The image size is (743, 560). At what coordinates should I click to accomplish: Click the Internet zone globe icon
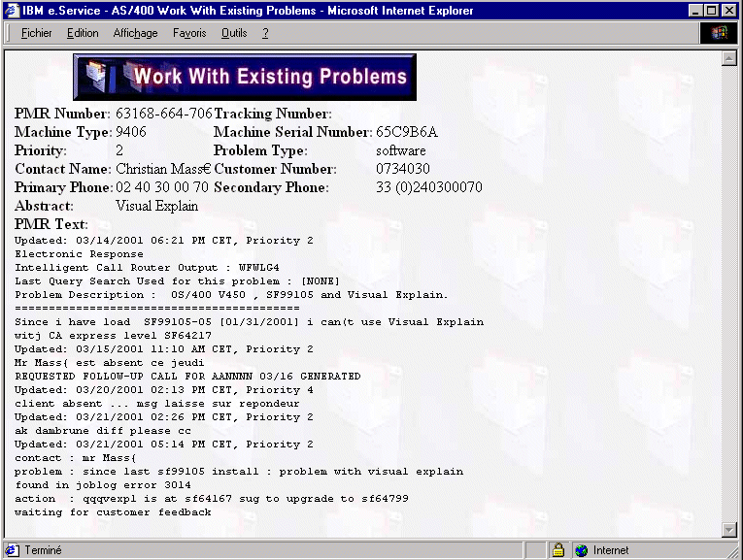(582, 550)
